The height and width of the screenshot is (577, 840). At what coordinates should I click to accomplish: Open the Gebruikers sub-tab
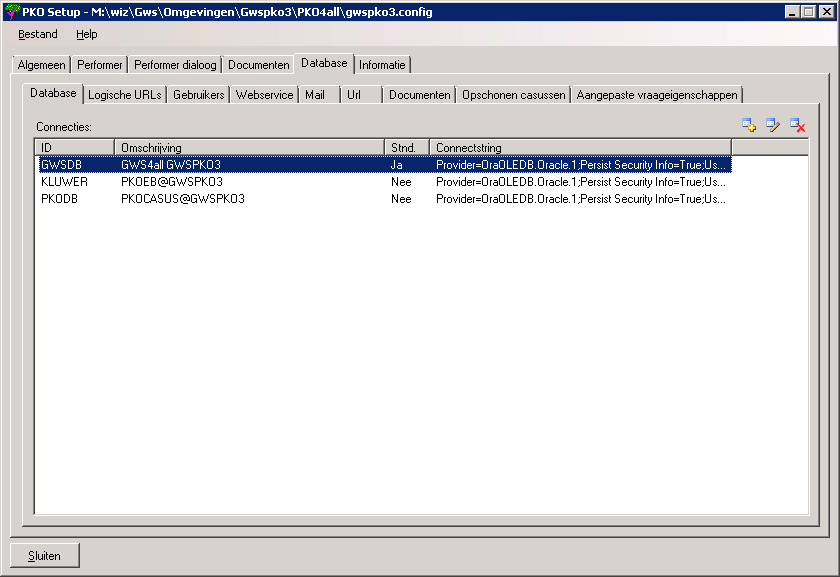199,95
